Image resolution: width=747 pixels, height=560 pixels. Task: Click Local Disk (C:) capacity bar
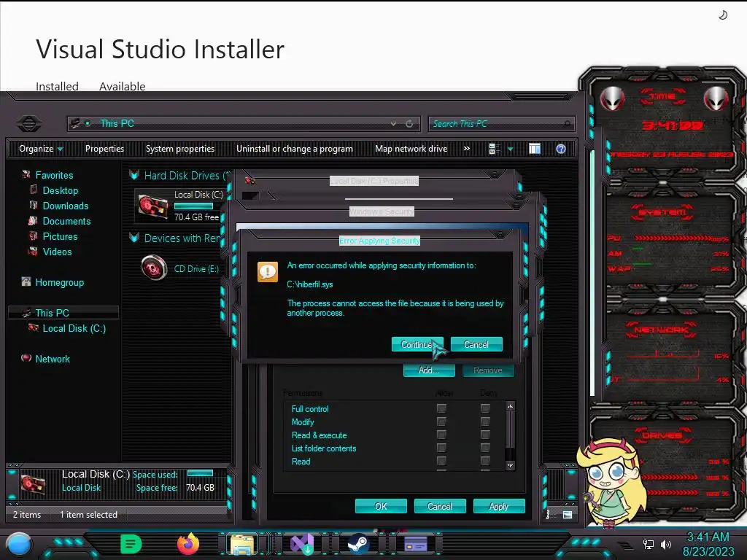pyautogui.click(x=193, y=206)
